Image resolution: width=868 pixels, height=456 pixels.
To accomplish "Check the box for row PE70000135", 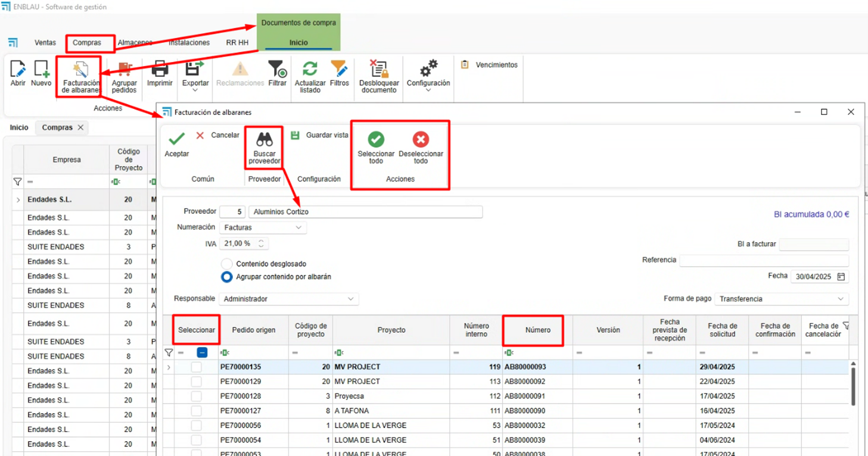I will tap(196, 367).
